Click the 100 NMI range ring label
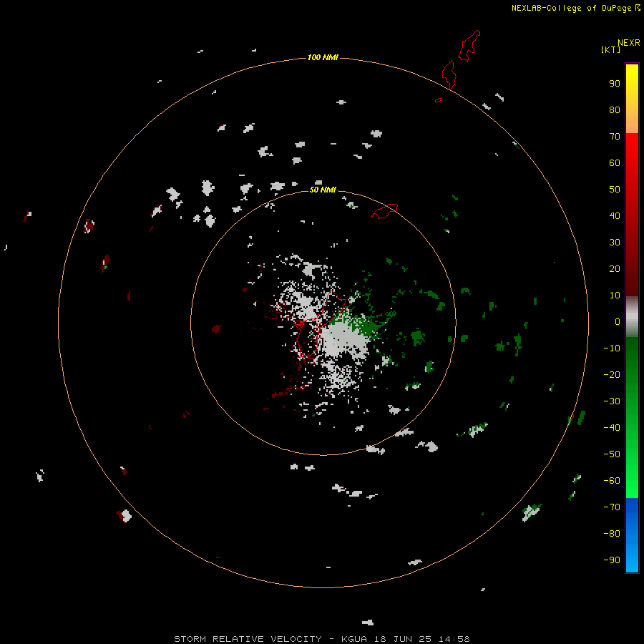644x644 pixels. click(323, 57)
